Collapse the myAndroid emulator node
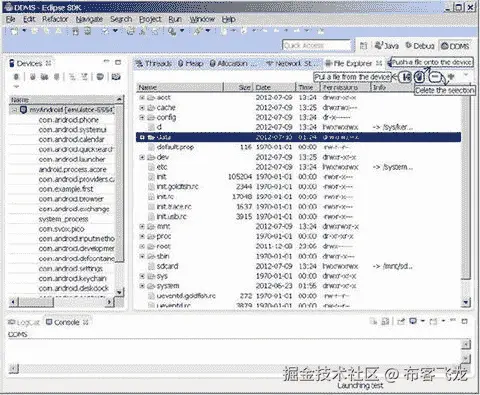The height and width of the screenshot is (395, 480). tap(14, 110)
